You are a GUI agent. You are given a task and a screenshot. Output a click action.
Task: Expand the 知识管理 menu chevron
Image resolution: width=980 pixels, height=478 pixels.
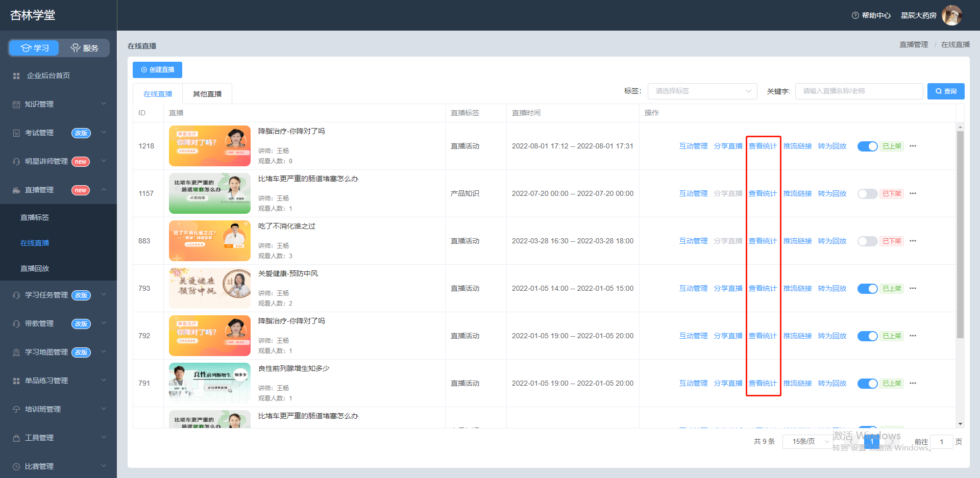(x=104, y=104)
